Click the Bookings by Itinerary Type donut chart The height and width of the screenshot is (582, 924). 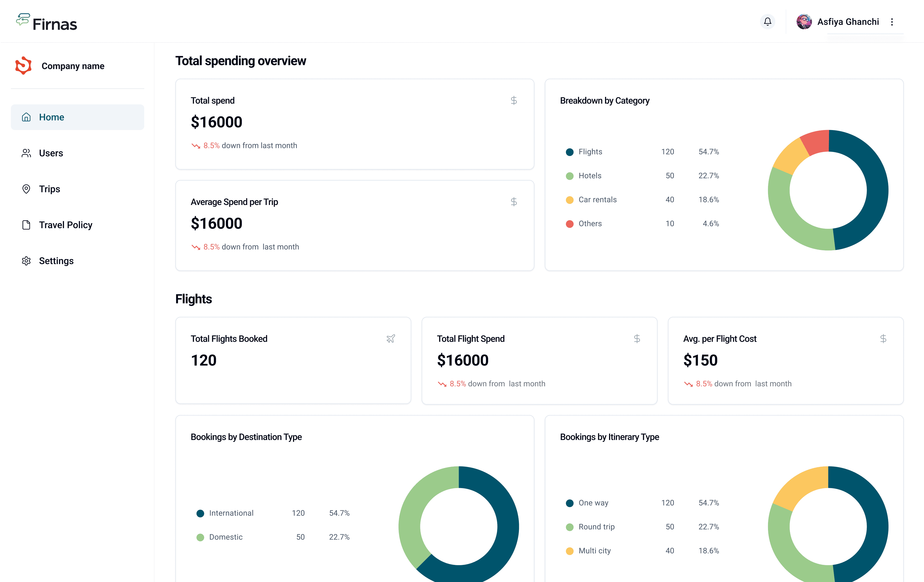coord(828,524)
